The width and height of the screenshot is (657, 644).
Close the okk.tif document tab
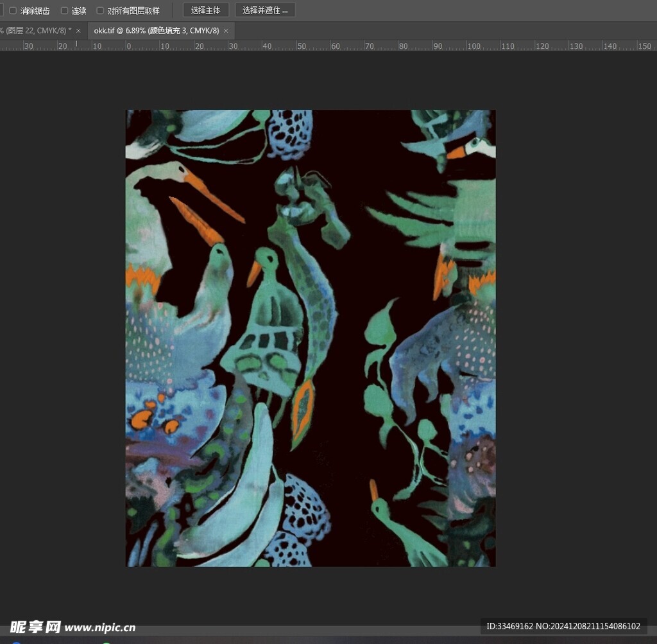[x=226, y=31]
